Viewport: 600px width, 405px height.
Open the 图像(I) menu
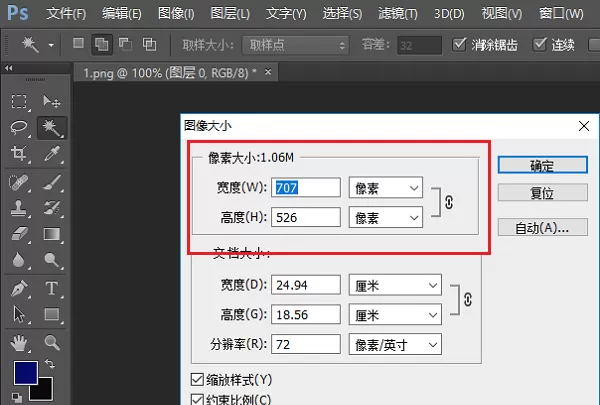coord(176,14)
